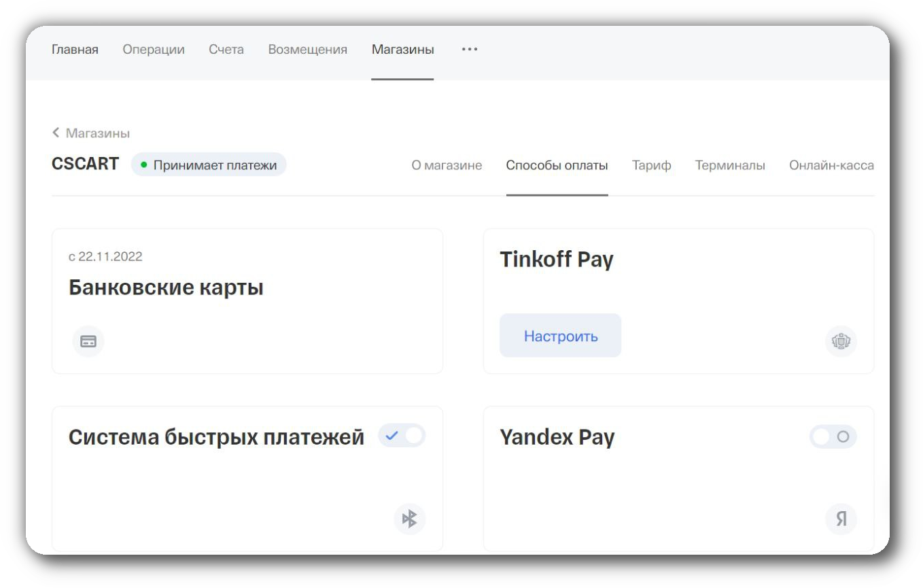
Task: Navigate to Возмещения in top menu
Action: tap(307, 50)
